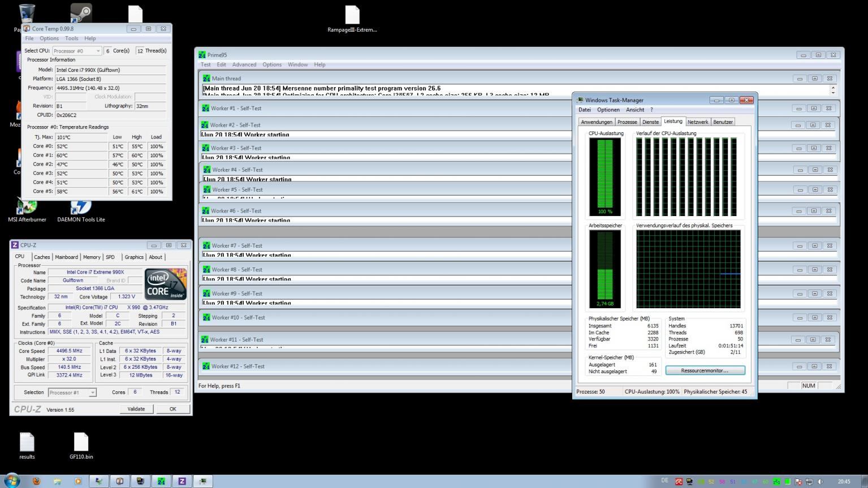Open the RampageIII-Extrem... desktop file
Image resolution: width=868 pixels, height=488 pixels.
[352, 20]
